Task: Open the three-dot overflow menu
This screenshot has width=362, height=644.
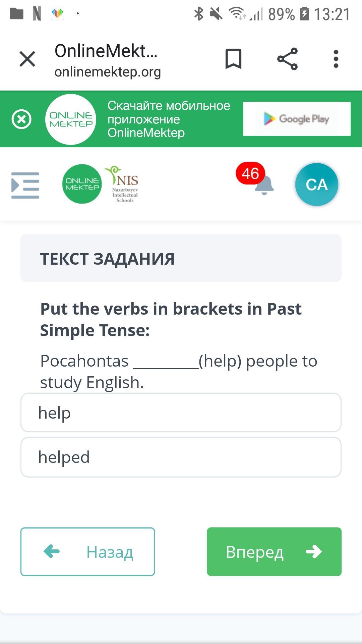Action: (336, 59)
